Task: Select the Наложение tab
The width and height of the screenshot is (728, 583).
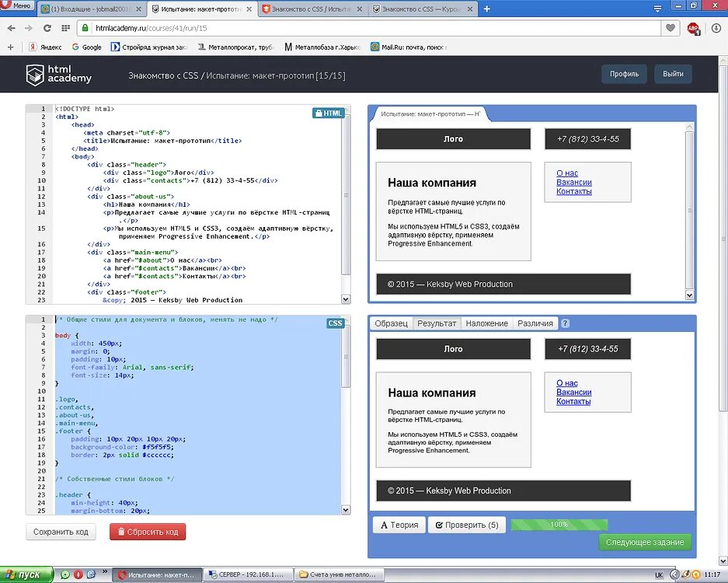Action: (486, 323)
